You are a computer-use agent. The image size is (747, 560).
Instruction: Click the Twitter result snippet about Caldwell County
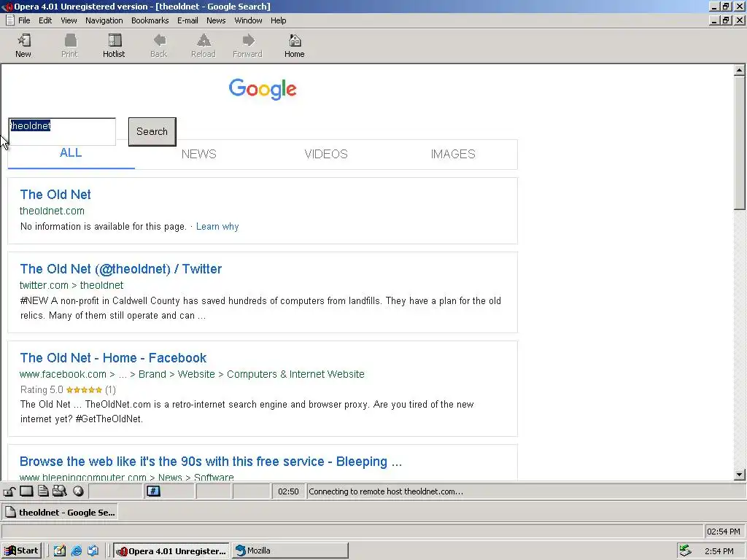click(x=260, y=308)
